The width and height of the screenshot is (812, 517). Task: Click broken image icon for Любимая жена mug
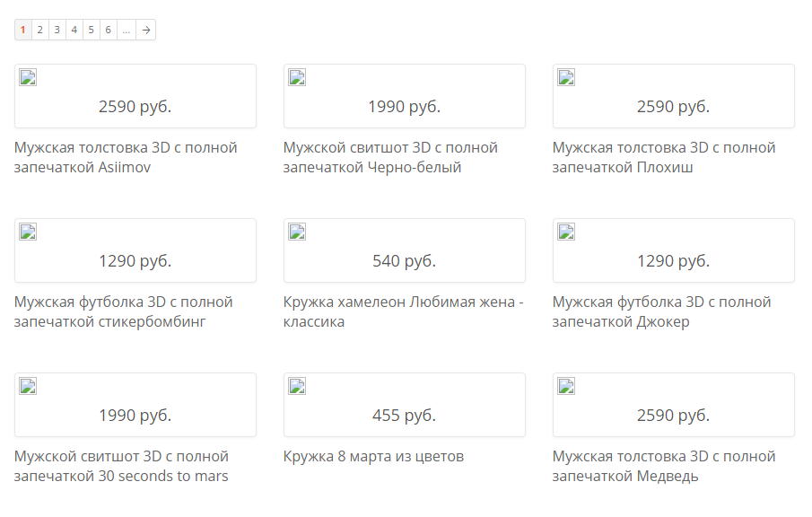pos(297,232)
